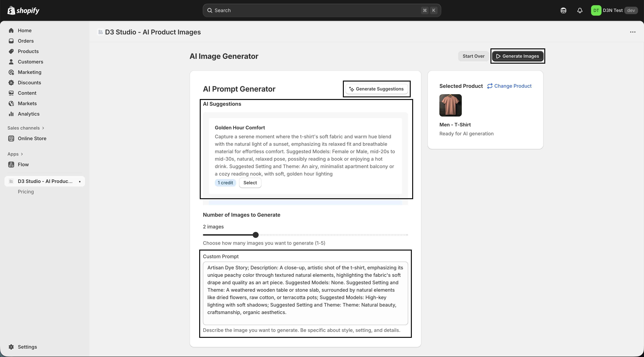
Task: Open the Pricing sub-menu item
Action: [26, 192]
